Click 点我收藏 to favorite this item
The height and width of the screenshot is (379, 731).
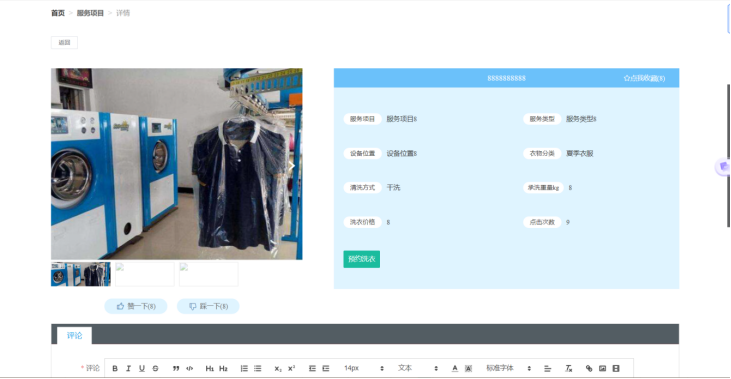tap(644, 78)
